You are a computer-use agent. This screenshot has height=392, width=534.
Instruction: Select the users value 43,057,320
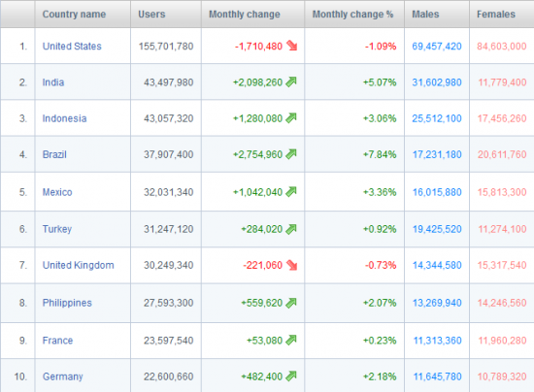[x=168, y=118]
